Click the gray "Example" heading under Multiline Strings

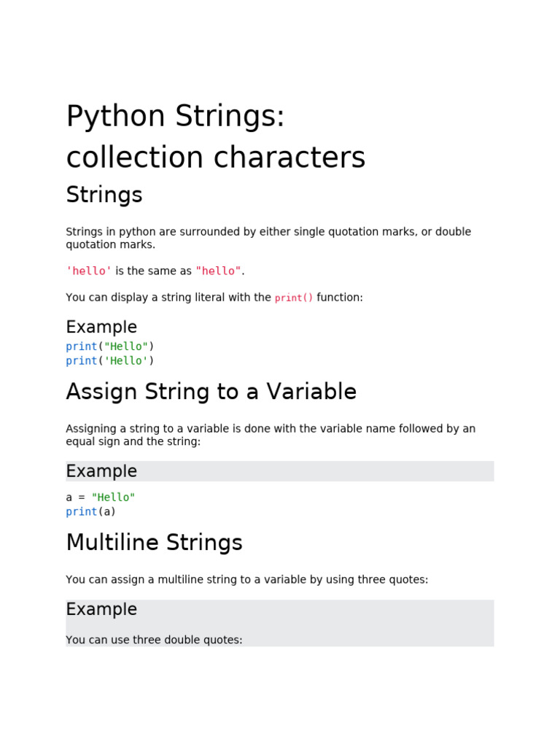pos(101,609)
